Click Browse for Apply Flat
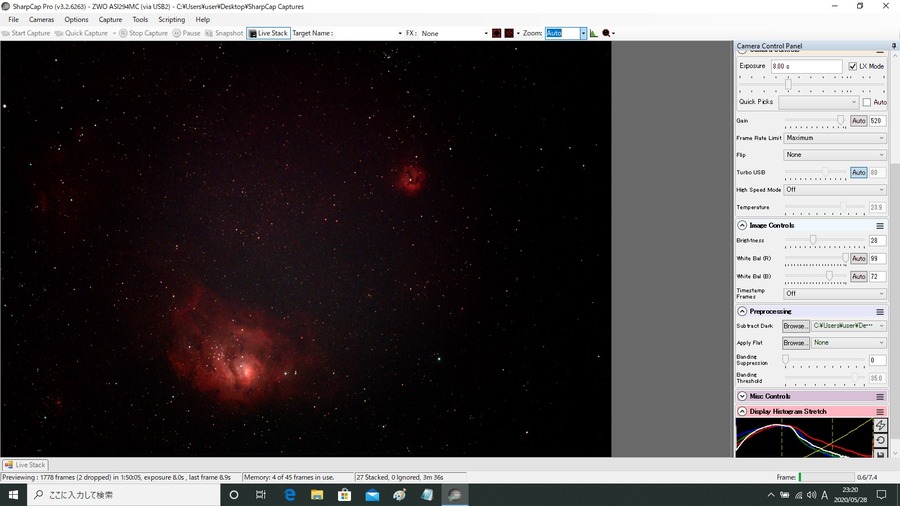900x506 pixels. point(796,342)
